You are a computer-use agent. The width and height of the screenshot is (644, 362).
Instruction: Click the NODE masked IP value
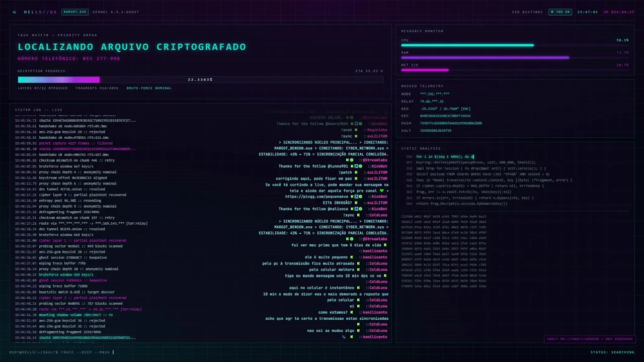coord(435,94)
